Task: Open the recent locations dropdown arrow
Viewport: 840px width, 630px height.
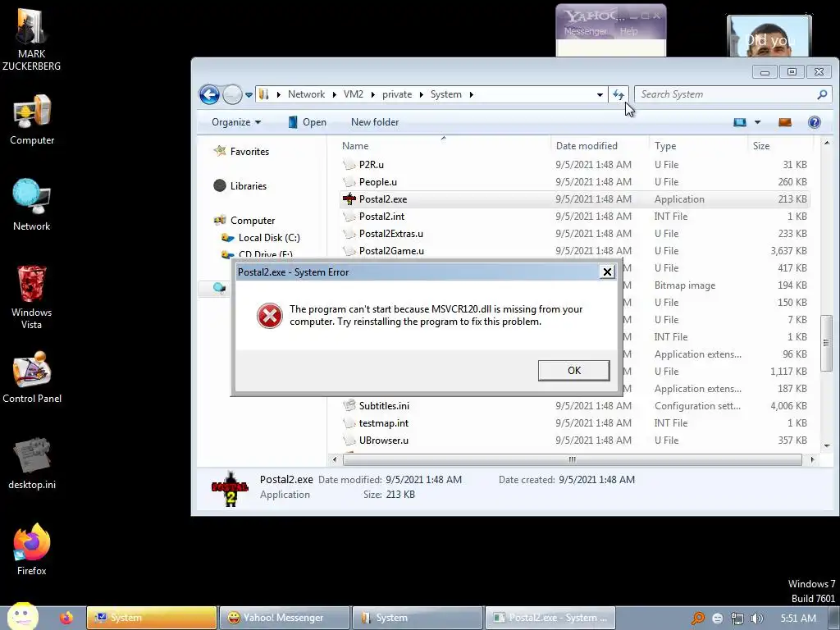Action: tap(249, 95)
